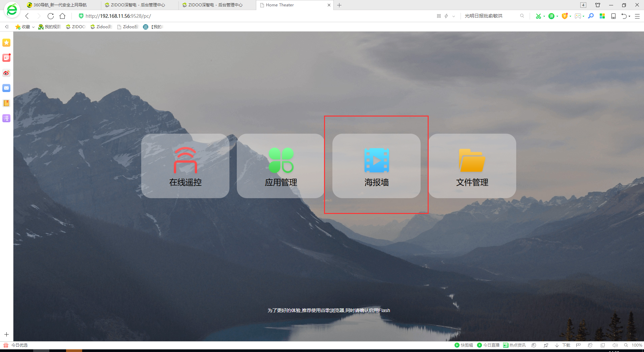Screen dimensions: 644x352
Task: Open a new browser tab
Action: pos(339,5)
